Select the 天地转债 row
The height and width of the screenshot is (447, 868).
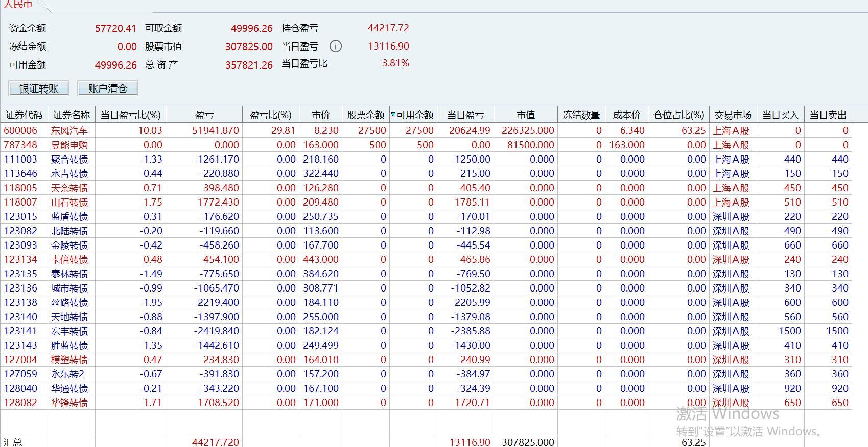coord(426,317)
